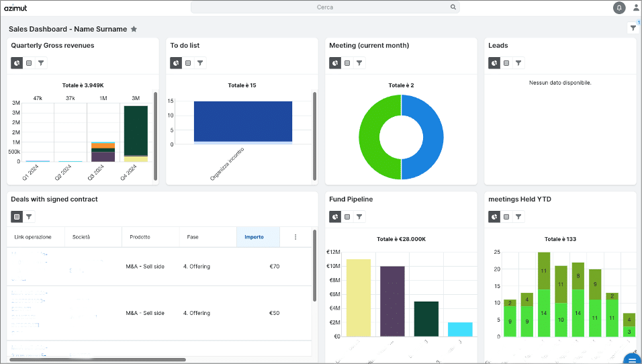
Task: Open the dashboard-level filter icon
Action: click(633, 28)
